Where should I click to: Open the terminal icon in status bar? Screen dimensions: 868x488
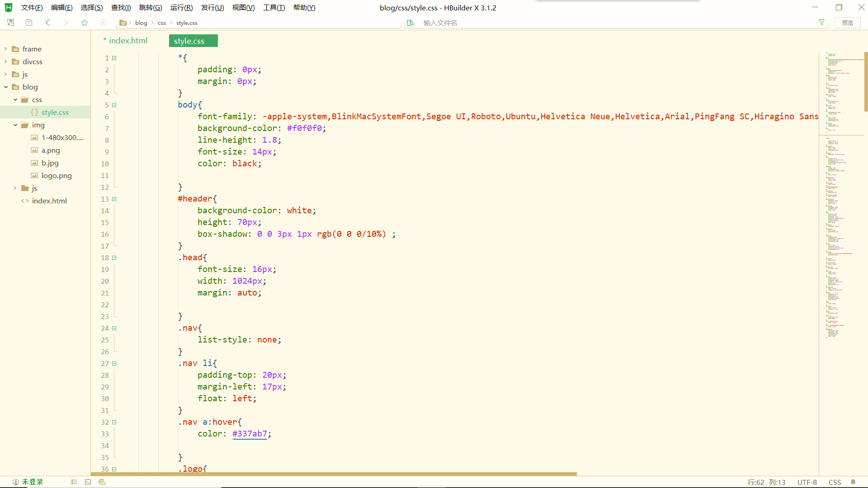tap(88, 482)
